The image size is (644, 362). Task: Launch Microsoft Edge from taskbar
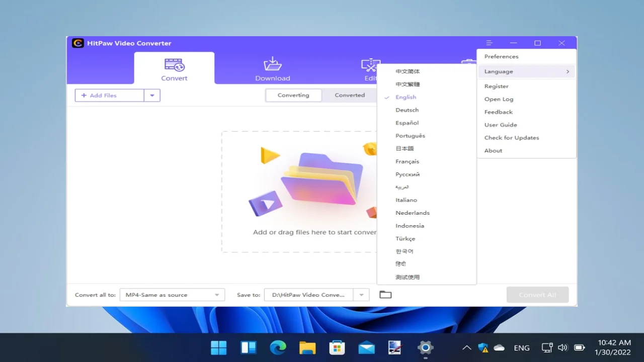coord(278,347)
